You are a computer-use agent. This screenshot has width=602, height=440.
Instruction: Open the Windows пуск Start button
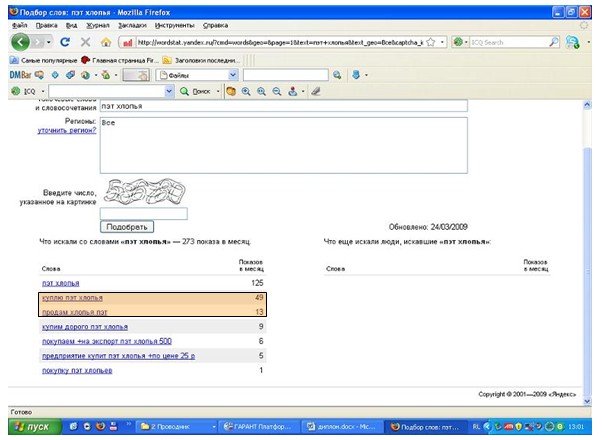(x=35, y=427)
